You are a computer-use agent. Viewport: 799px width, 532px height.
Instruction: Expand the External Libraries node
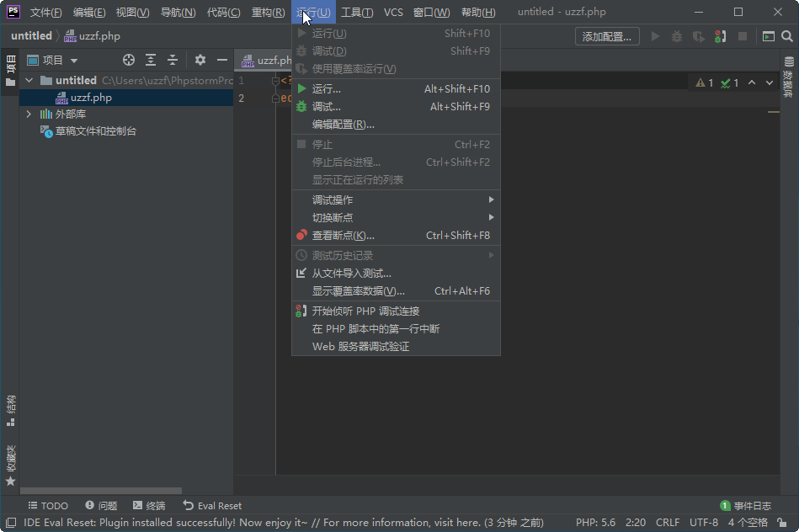pos(29,114)
